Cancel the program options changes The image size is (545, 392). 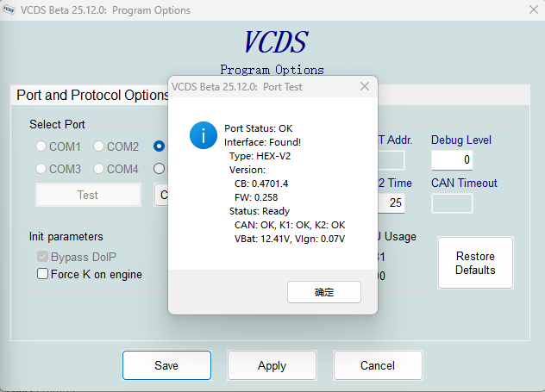click(x=378, y=365)
